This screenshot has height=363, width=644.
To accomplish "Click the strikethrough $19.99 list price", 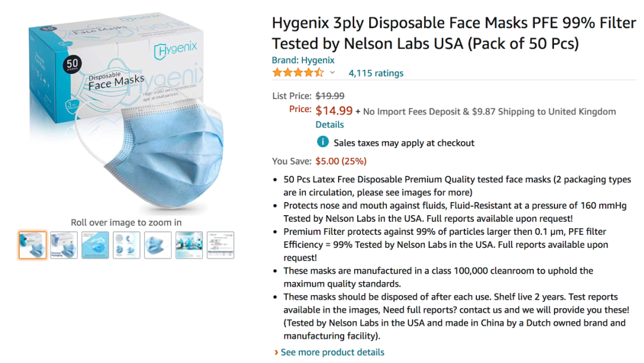I will [x=330, y=96].
